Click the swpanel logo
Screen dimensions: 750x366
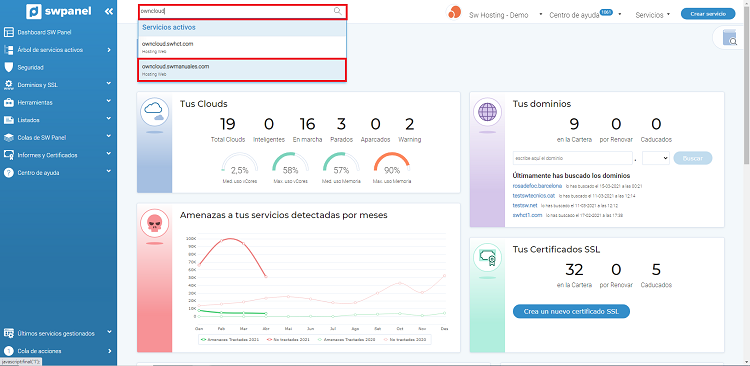[58, 11]
